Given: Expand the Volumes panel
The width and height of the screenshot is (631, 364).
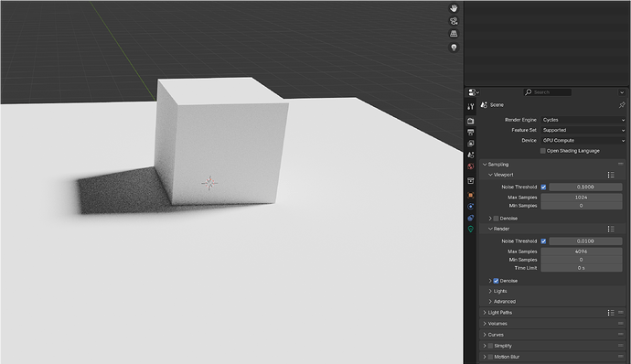Looking at the screenshot, I should click(485, 324).
